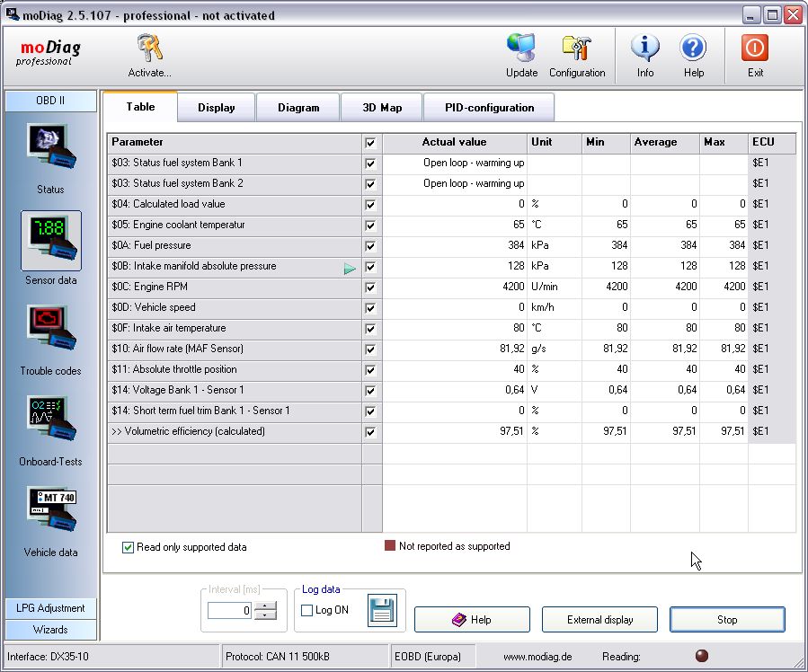808x672 pixels.
Task: Toggle Read only supported data checkbox
Action: (x=129, y=547)
